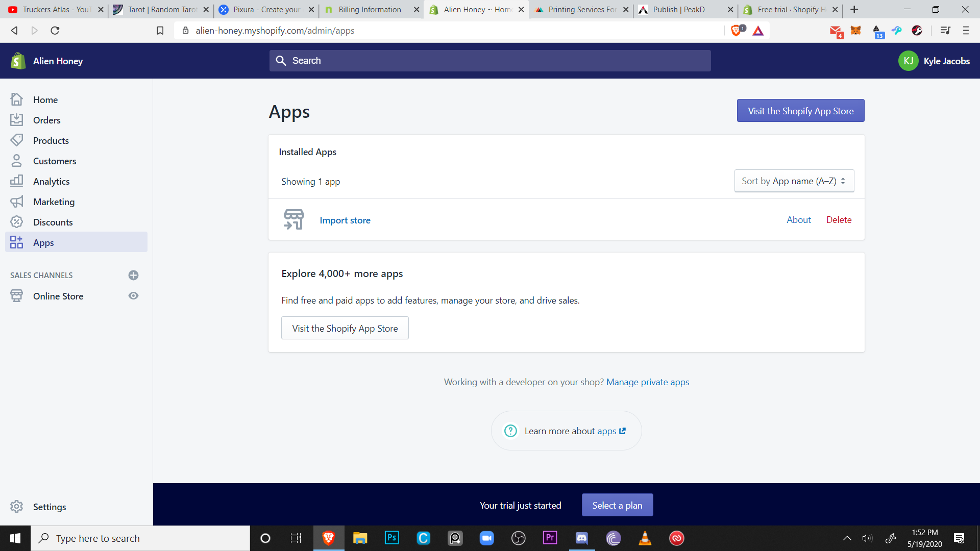Switch to Billing Information tab

[x=371, y=9]
